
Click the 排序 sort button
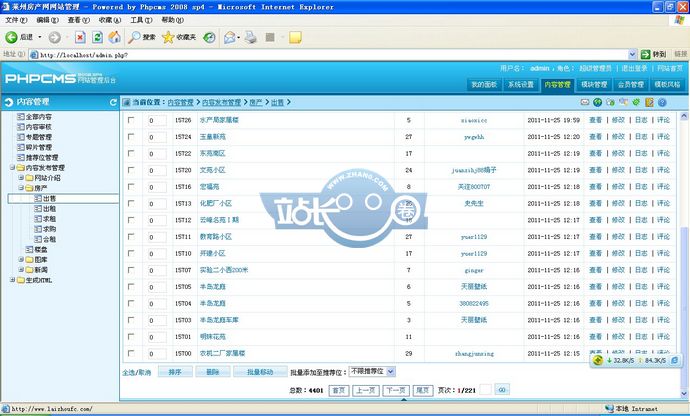175,372
